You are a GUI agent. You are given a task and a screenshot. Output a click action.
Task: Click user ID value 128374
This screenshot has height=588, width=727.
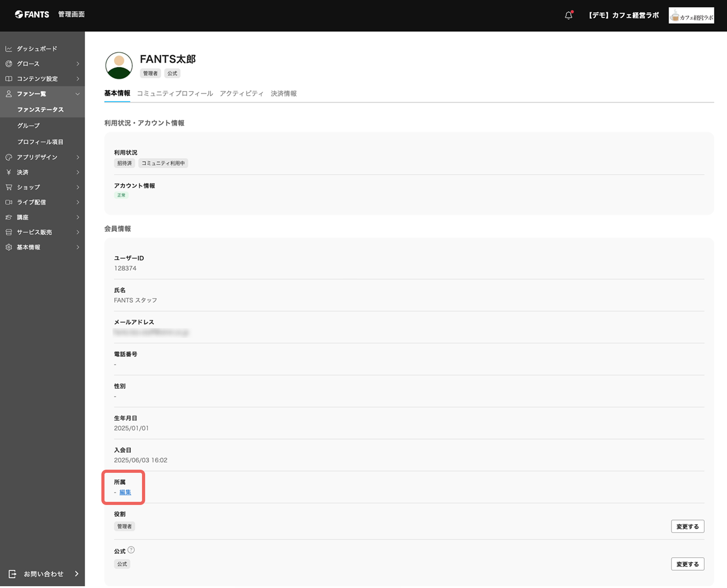(x=125, y=268)
